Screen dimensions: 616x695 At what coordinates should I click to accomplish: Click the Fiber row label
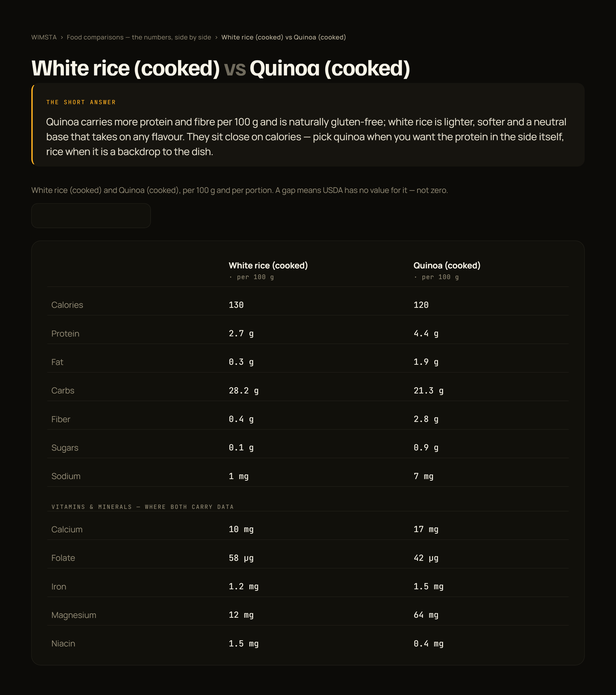pyautogui.click(x=61, y=419)
